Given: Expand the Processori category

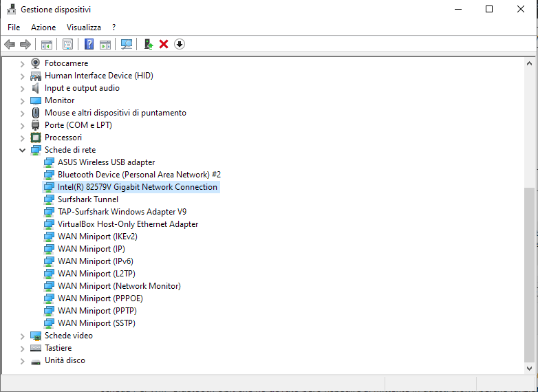Looking at the screenshot, I should pos(22,138).
